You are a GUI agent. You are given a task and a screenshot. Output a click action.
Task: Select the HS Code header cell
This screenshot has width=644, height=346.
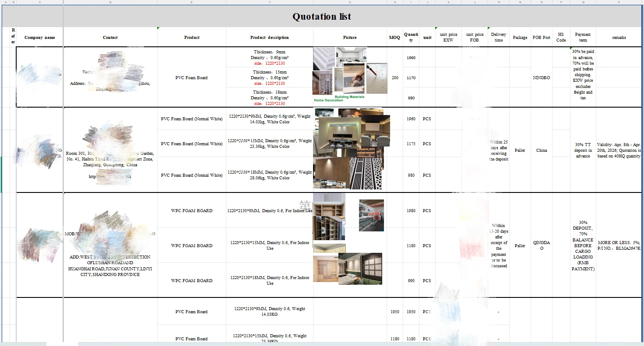[561, 37]
